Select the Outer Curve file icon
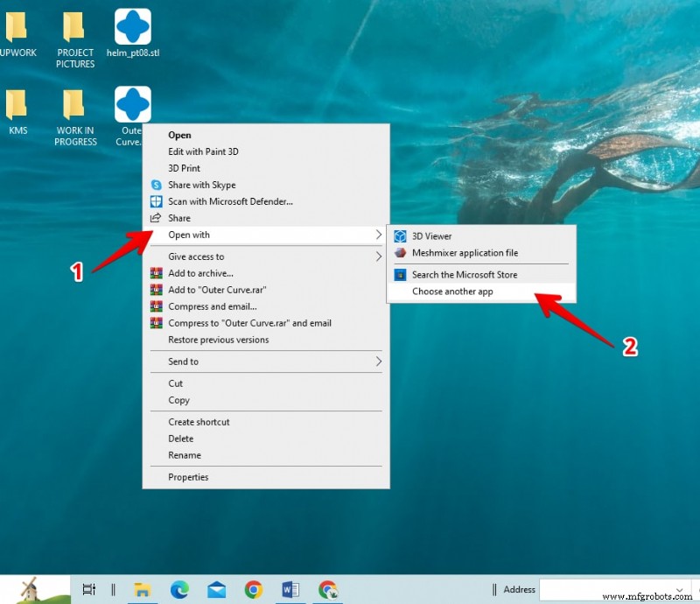Viewport: 700px width, 604px height. coord(133,104)
